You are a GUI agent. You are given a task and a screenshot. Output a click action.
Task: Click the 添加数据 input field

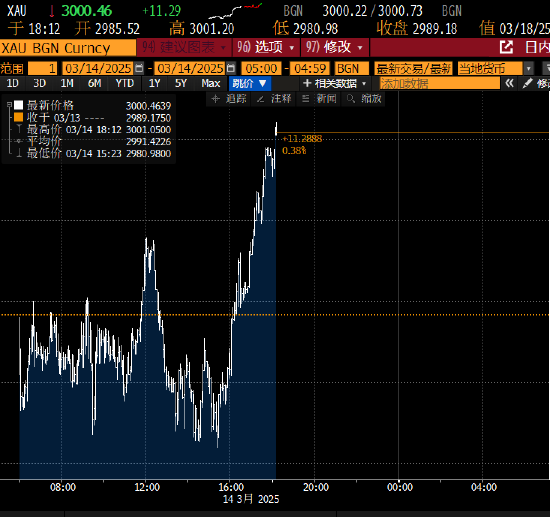coord(440,83)
